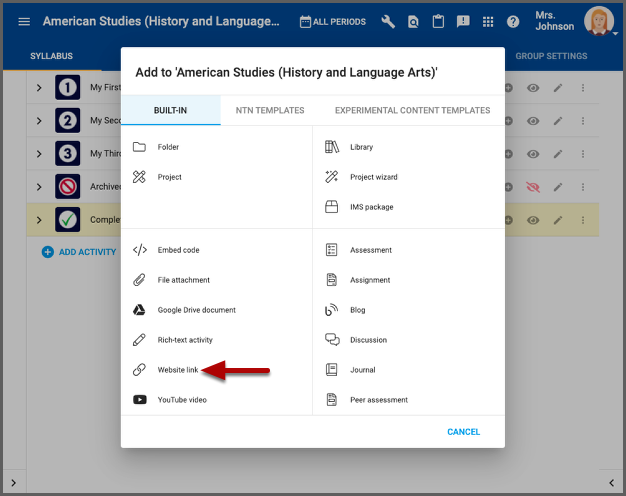
Task: Choose the Project wizard option
Action: tap(373, 177)
